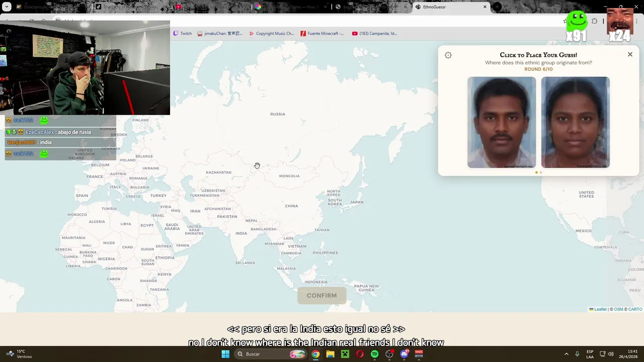
Task: Expand the Chrome tab search dropdown
Action: pyautogui.click(x=7, y=7)
